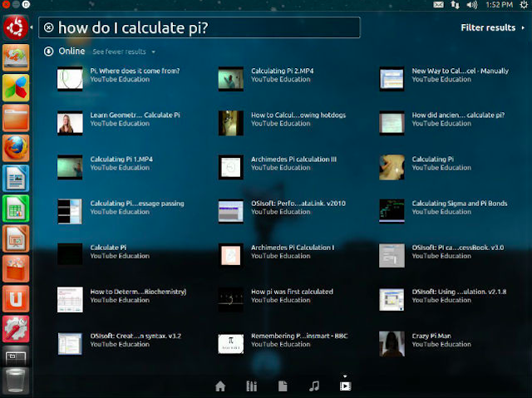Expand Filter results panel
The height and width of the screenshot is (398, 532).
pos(492,27)
